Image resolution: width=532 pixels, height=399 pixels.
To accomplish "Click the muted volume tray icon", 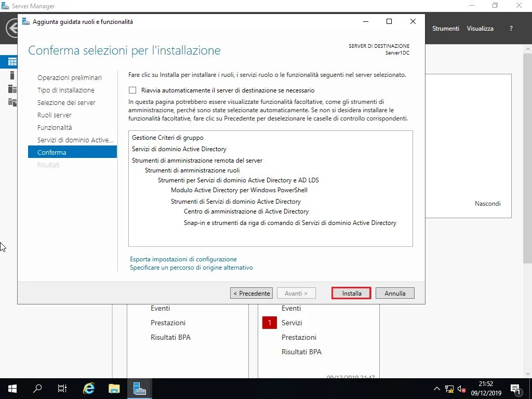I will tap(461, 389).
